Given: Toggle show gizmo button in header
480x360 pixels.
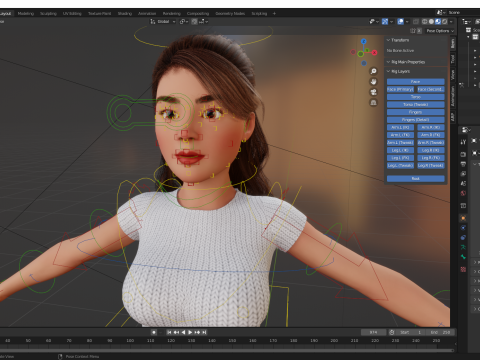Looking at the screenshot, I should 385,22.
